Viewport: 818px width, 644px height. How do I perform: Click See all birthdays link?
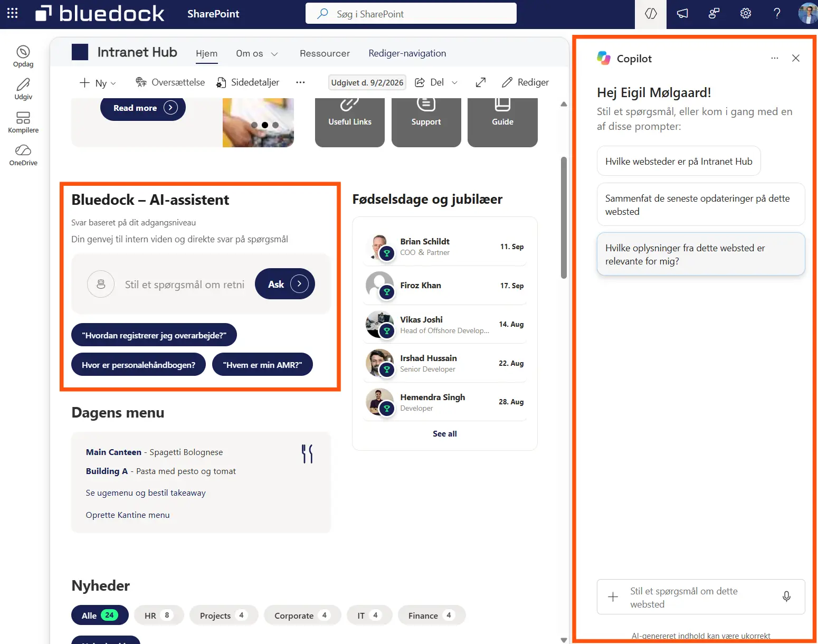(445, 434)
